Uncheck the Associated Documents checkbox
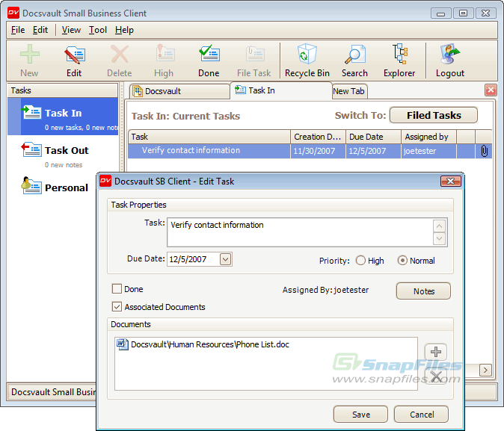Image resolution: width=504 pixels, height=431 pixels. coord(117,307)
